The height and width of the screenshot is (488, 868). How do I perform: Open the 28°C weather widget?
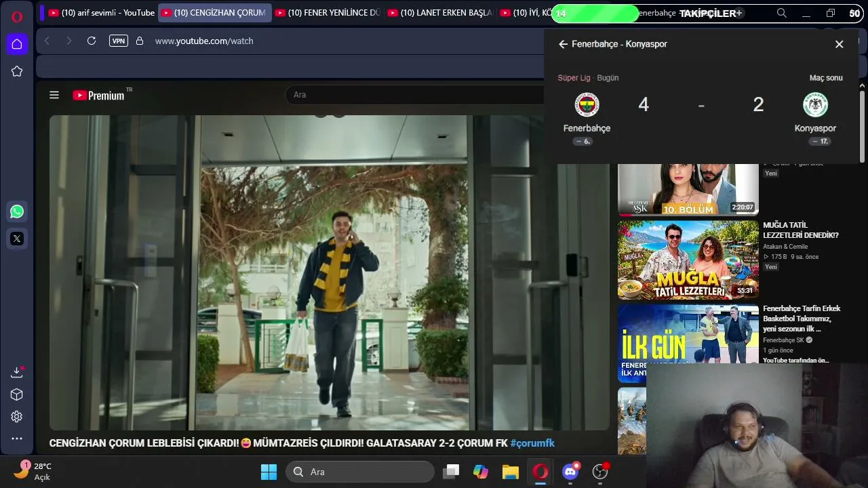tap(33, 471)
